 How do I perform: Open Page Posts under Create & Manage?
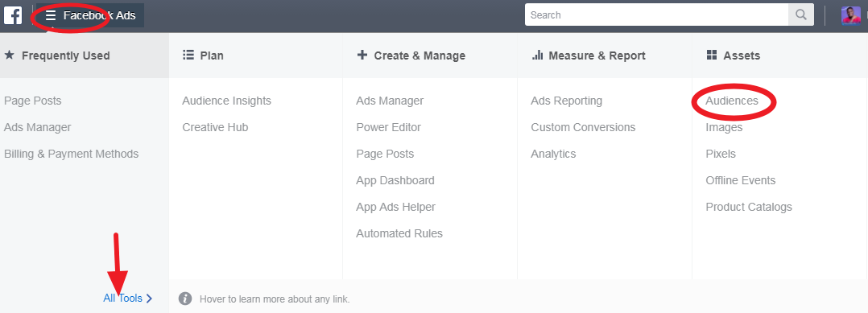click(x=385, y=154)
